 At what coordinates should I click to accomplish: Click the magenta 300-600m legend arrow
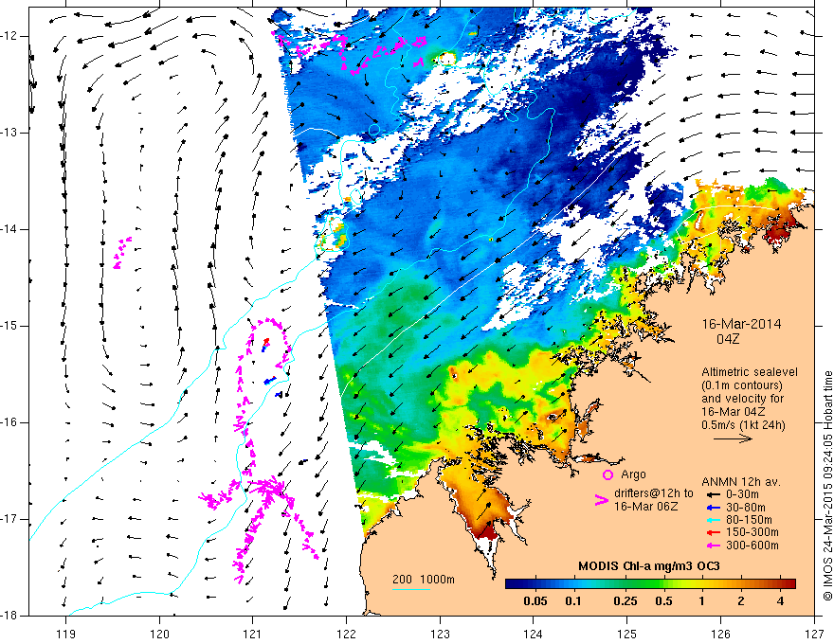point(714,546)
